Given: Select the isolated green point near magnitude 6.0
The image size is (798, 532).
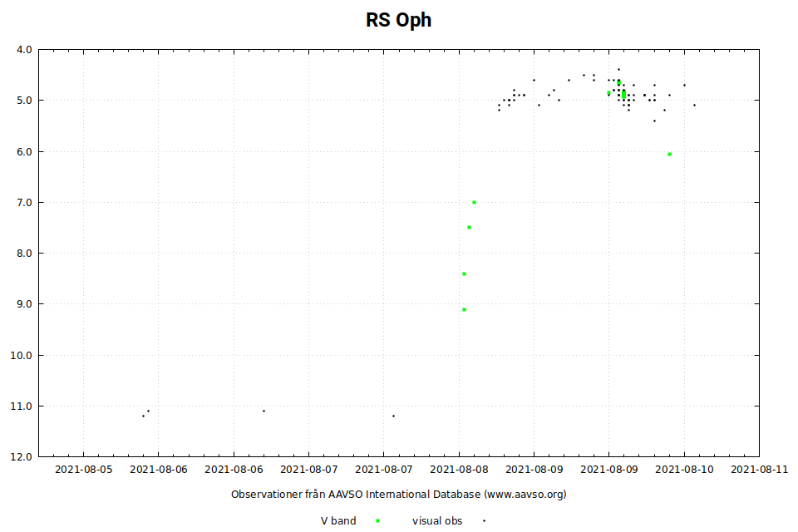Looking at the screenshot, I should [x=669, y=154].
